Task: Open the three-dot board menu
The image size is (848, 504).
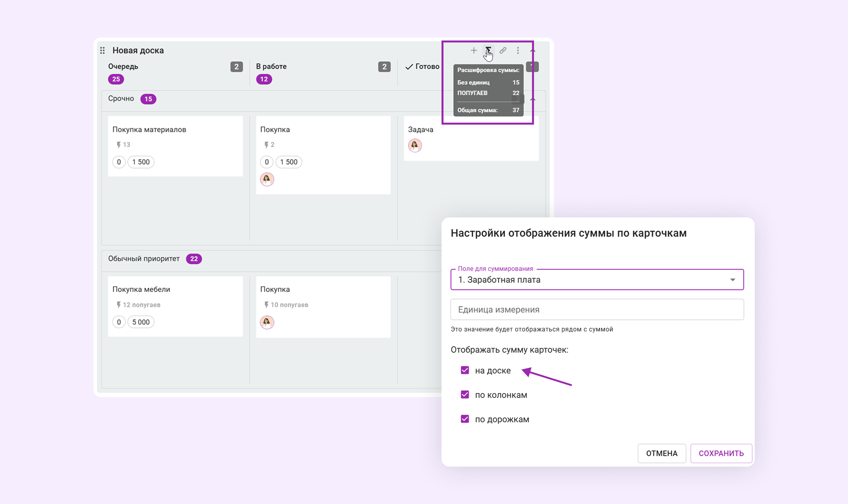Action: [518, 50]
